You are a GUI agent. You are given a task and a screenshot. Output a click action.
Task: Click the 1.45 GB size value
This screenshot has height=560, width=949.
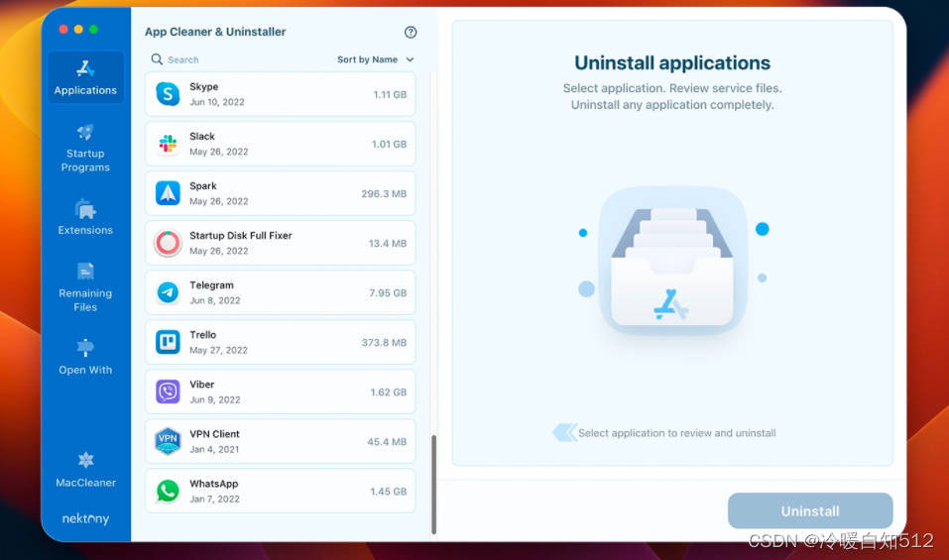(x=389, y=491)
